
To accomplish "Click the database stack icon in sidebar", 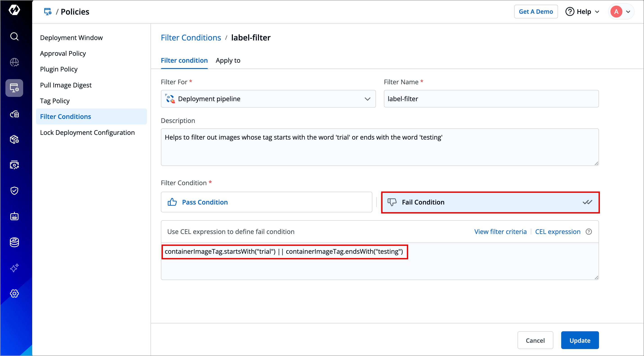I will pos(14,242).
